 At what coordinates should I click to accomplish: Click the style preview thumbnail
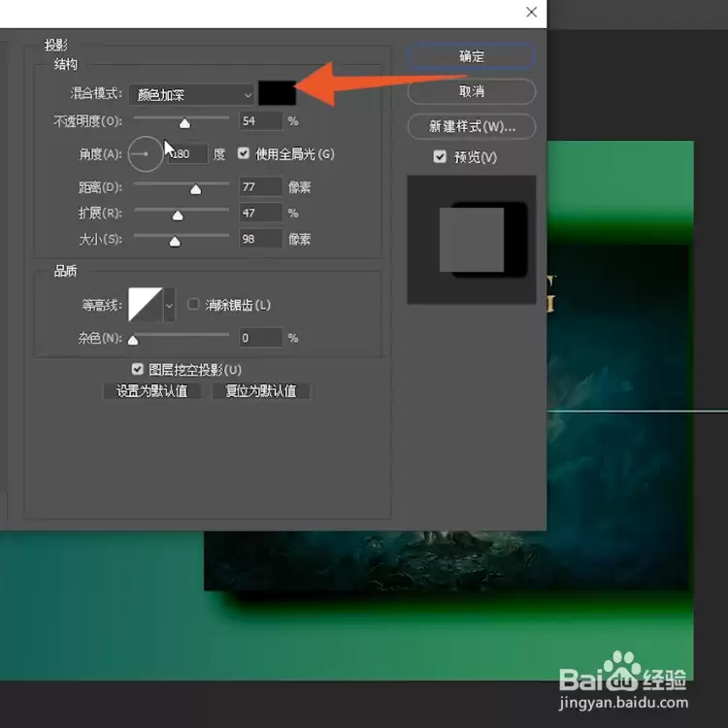[x=471, y=240]
